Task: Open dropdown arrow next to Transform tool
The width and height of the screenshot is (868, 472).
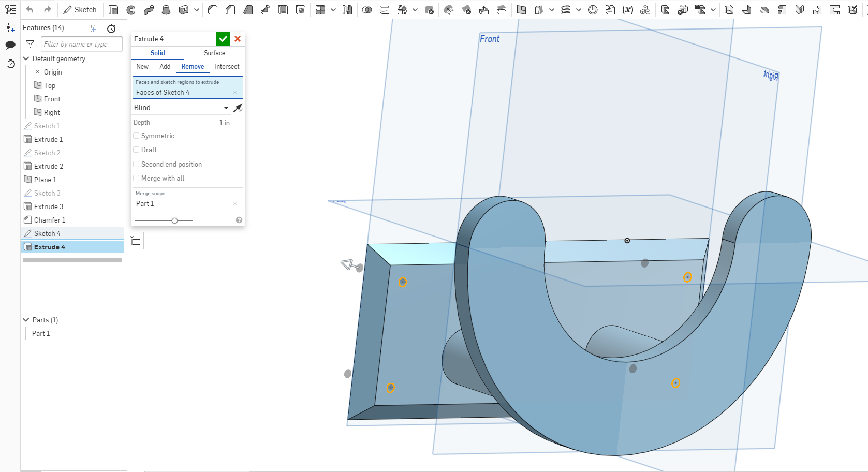Action: click(x=415, y=10)
